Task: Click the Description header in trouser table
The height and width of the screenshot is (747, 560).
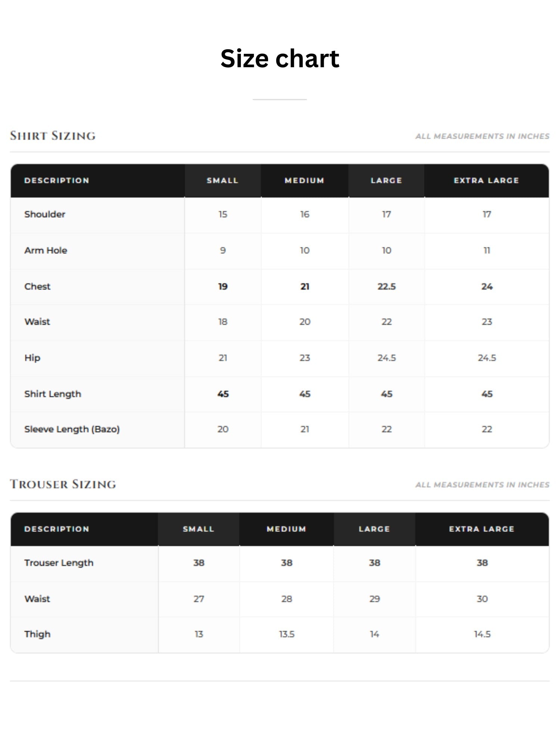Action: (57, 529)
